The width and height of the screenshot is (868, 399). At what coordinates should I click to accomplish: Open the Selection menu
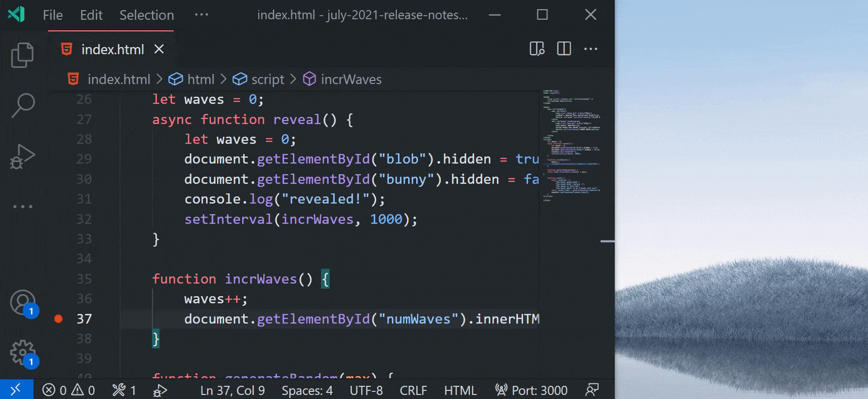click(x=147, y=15)
